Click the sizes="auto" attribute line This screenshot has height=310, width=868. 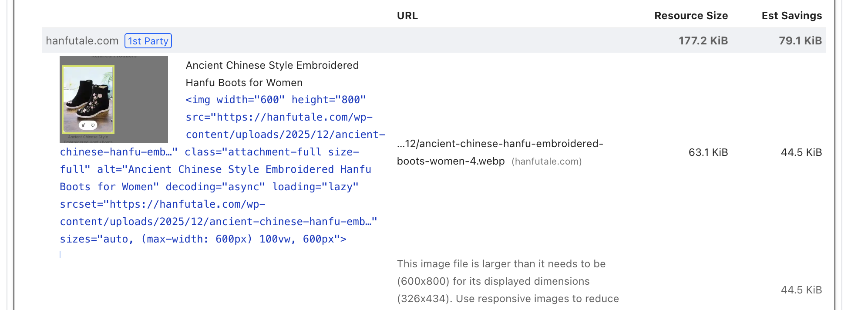pos(203,239)
